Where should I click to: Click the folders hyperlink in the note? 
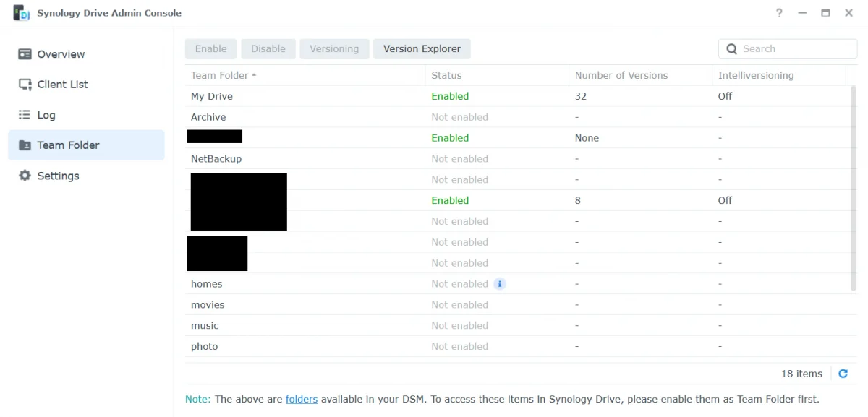click(x=302, y=398)
